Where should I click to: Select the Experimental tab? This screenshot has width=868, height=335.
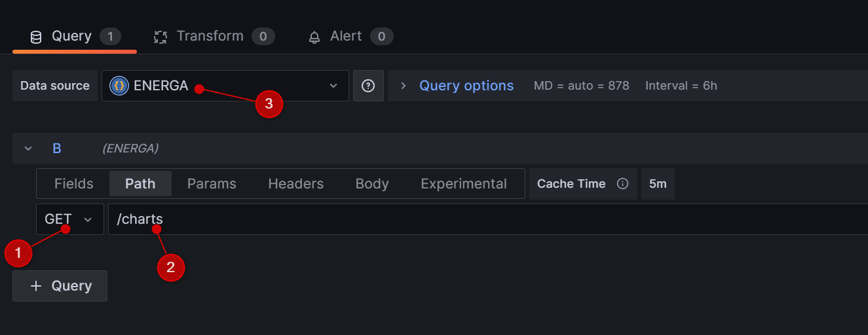click(463, 184)
